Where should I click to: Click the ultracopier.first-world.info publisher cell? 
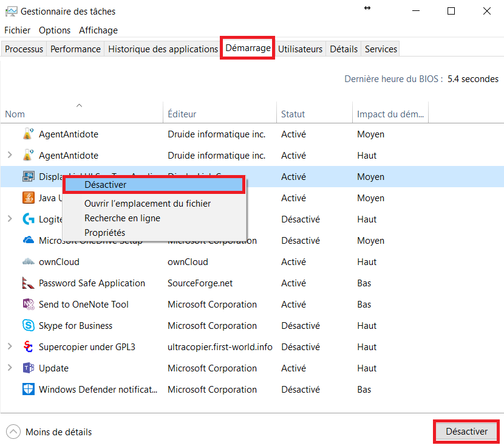[220, 347]
